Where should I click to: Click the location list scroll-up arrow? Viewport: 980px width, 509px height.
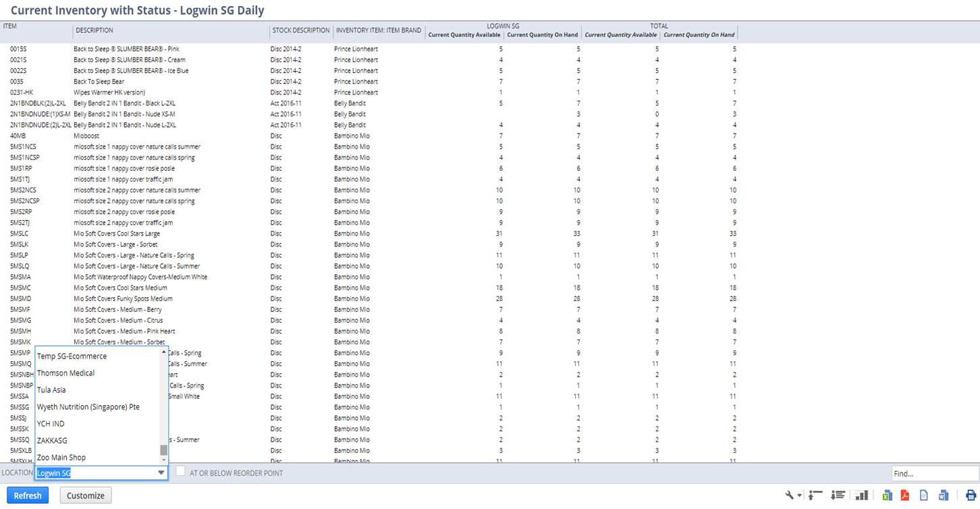[x=163, y=352]
